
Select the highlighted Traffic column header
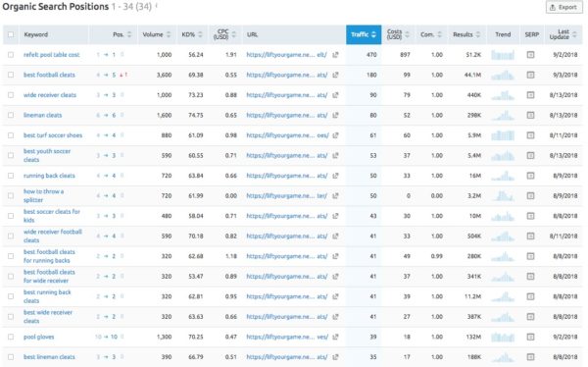[x=364, y=34]
